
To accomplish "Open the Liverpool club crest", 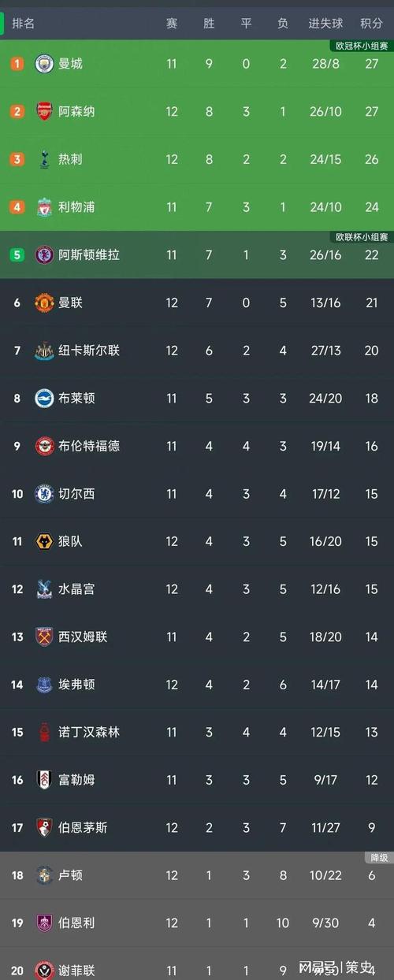I will tap(44, 207).
